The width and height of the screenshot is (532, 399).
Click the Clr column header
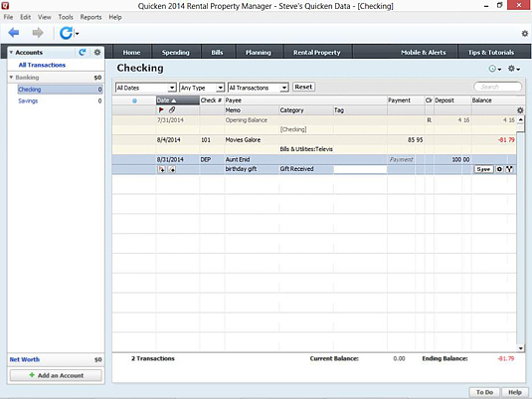429,100
